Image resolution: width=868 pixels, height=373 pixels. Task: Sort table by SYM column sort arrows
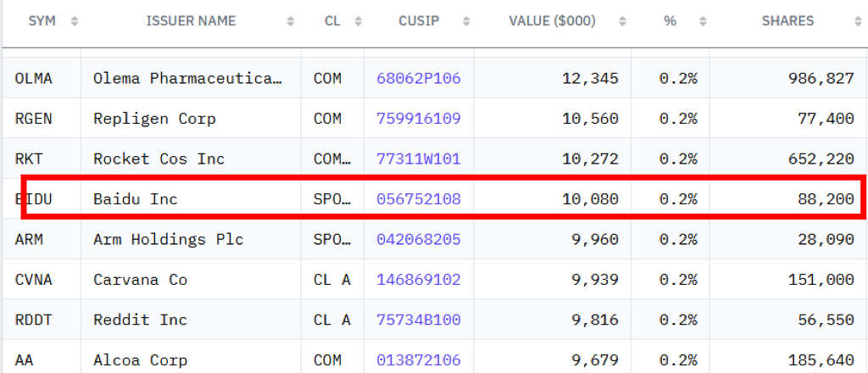coord(75,21)
